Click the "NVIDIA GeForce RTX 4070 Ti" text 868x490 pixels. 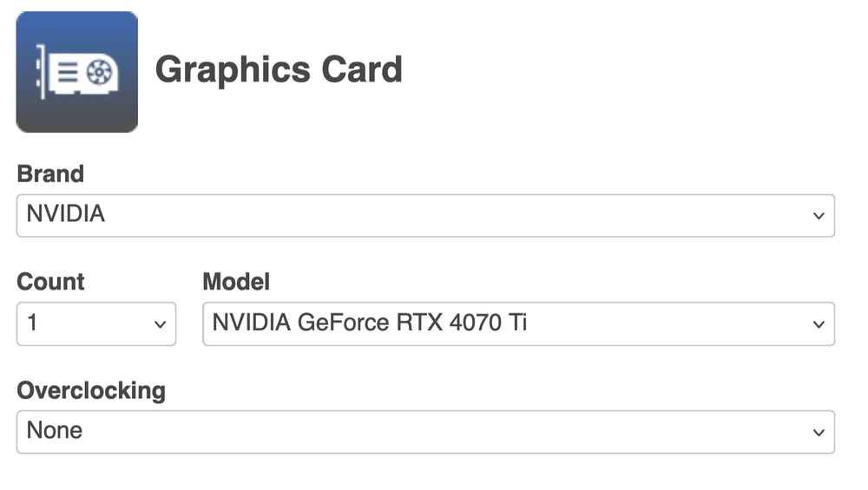click(x=370, y=323)
